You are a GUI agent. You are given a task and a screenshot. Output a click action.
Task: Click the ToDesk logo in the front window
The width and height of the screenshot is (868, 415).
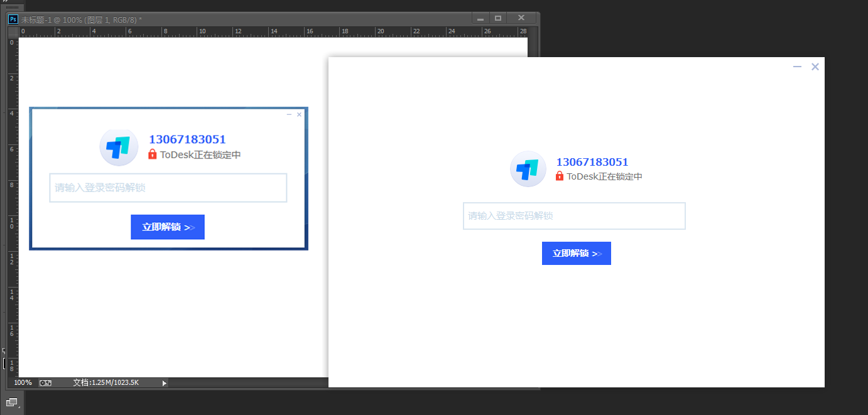coord(528,169)
